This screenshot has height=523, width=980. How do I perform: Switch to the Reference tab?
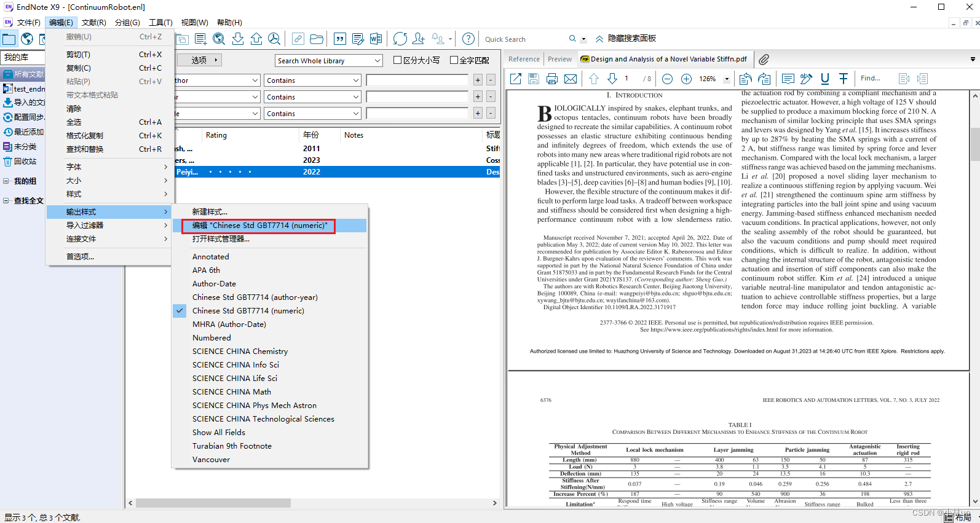coord(524,59)
